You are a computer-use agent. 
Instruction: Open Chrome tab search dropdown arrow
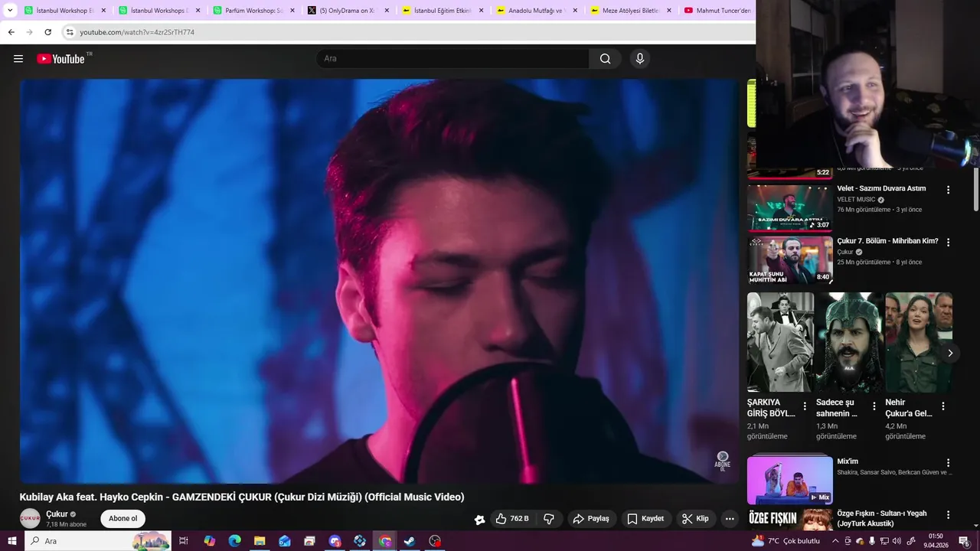tap(10, 11)
